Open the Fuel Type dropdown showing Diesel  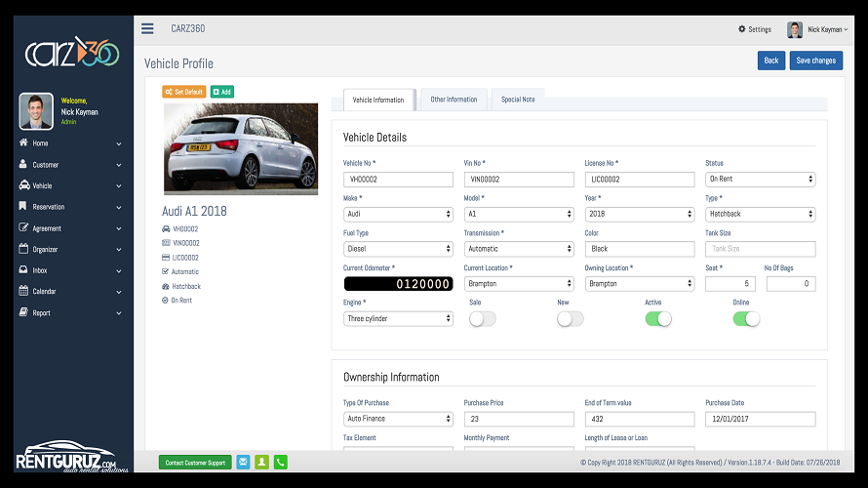tap(398, 249)
